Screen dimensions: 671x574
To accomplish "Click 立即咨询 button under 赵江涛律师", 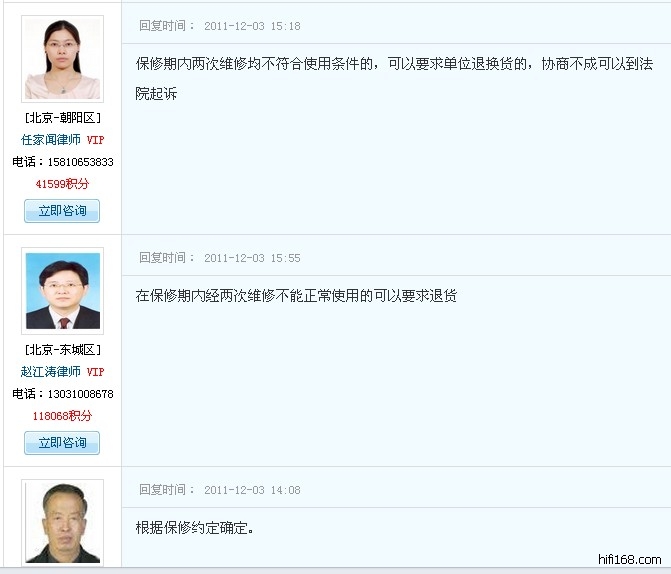I will [62, 443].
